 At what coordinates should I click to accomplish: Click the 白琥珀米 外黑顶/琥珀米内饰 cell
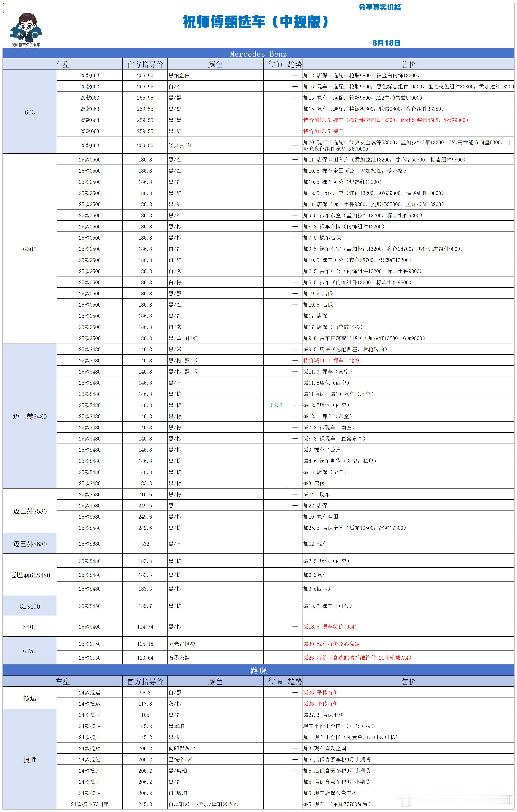[215, 804]
